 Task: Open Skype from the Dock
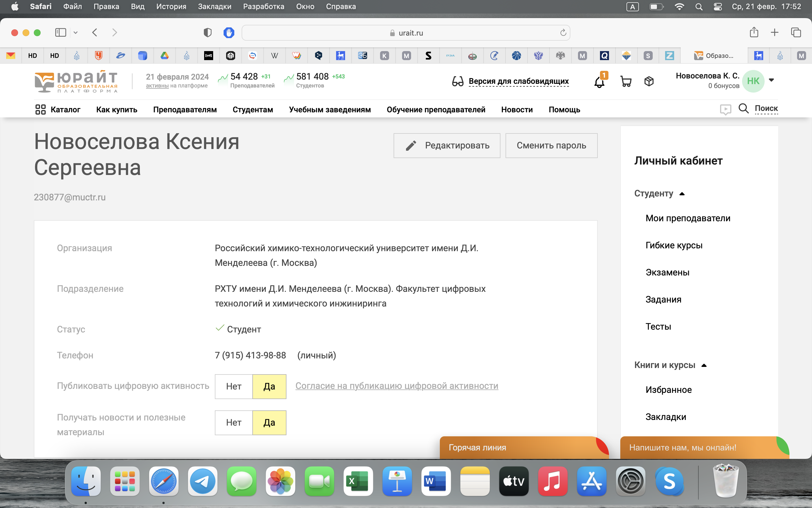[669, 481]
